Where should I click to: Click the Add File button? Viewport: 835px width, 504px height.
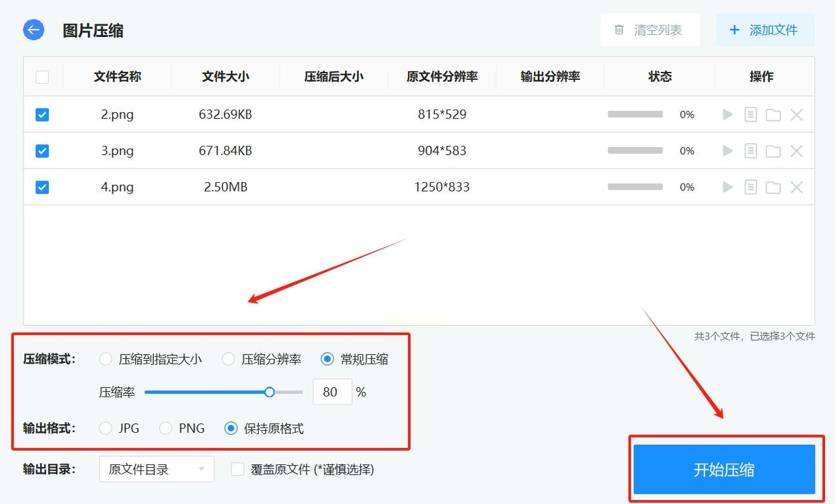tap(765, 30)
